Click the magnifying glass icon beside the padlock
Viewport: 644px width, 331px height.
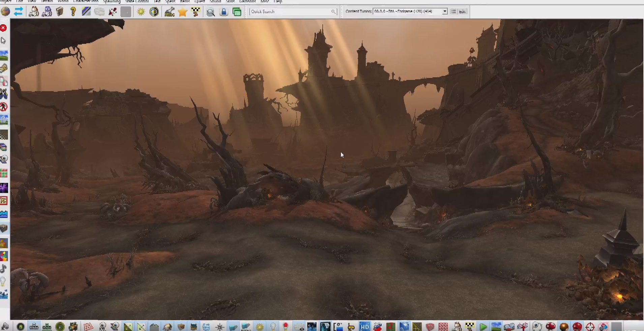(x=211, y=12)
